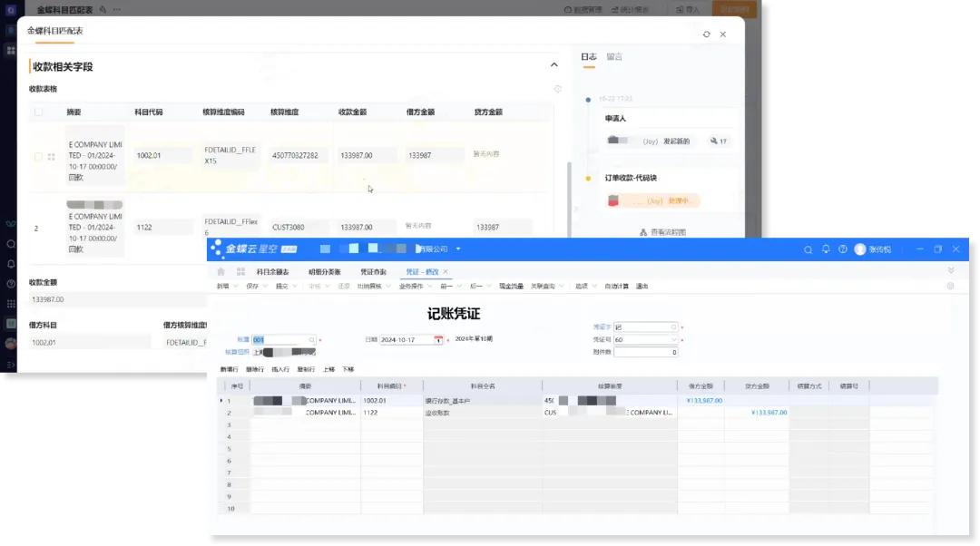The width and height of the screenshot is (980, 546).
Task: Click the 复制行 button above voucher grid
Action: (307, 369)
